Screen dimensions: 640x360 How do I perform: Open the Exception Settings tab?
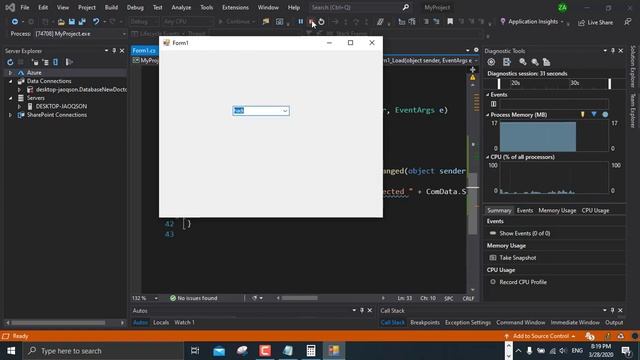(x=468, y=322)
